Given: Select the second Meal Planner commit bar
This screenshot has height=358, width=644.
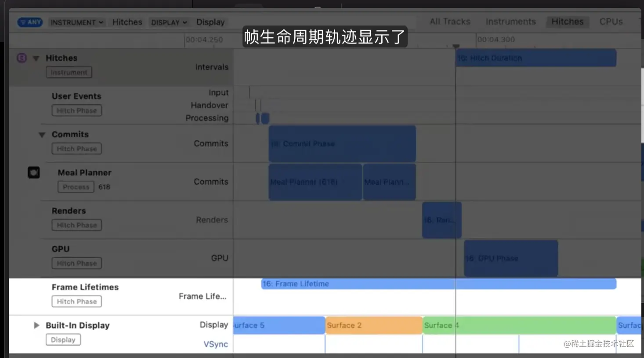Looking at the screenshot, I should [389, 182].
